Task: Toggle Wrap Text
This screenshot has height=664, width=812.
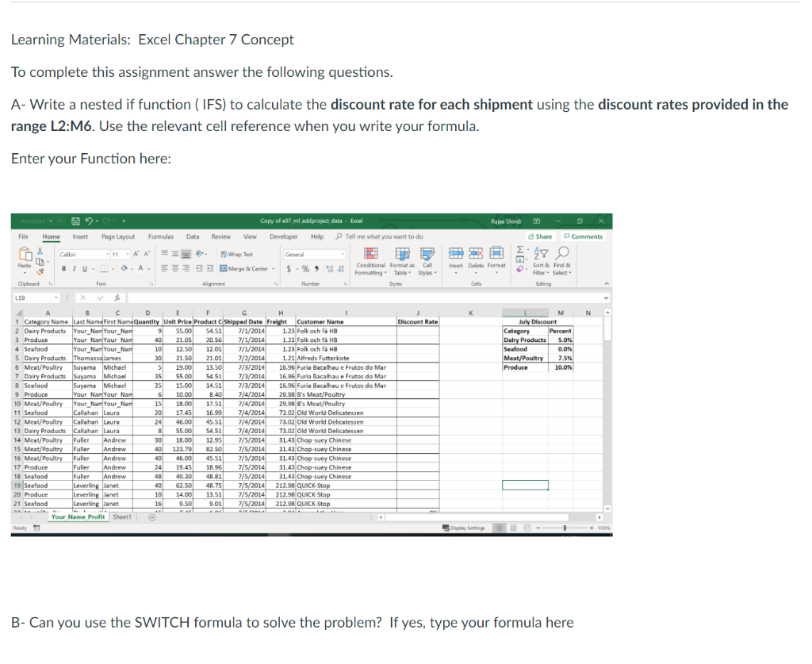Action: point(236,255)
